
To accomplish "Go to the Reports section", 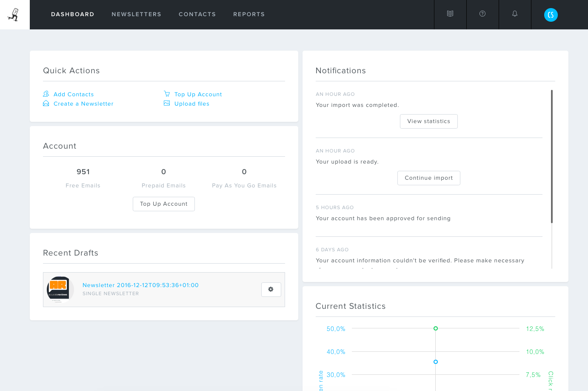I will (x=249, y=14).
